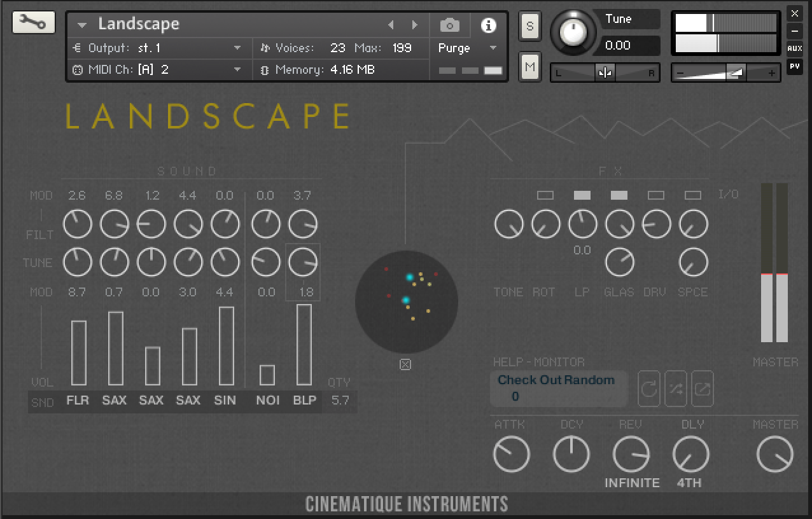
Task: Enable the SPCE effect toggle
Action: [692, 195]
